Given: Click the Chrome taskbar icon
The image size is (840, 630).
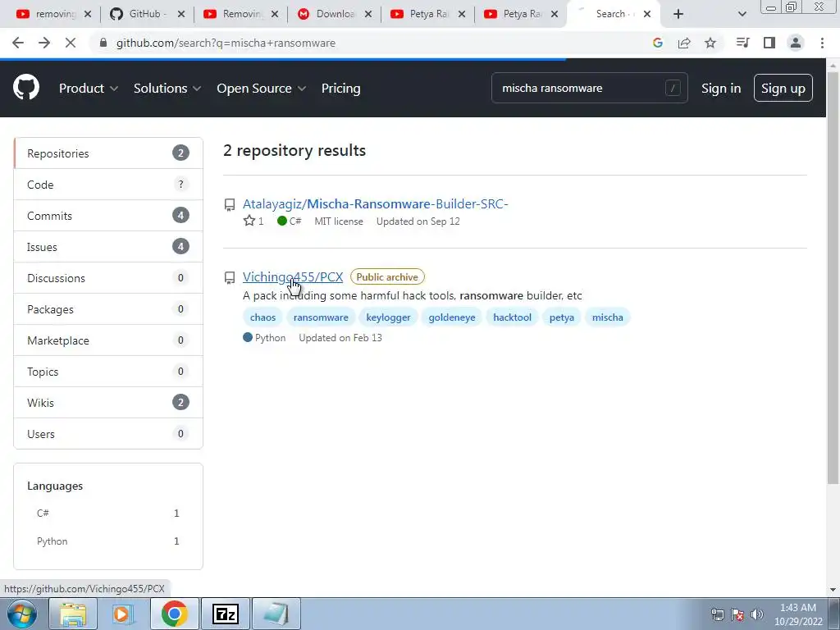Looking at the screenshot, I should [x=175, y=614].
